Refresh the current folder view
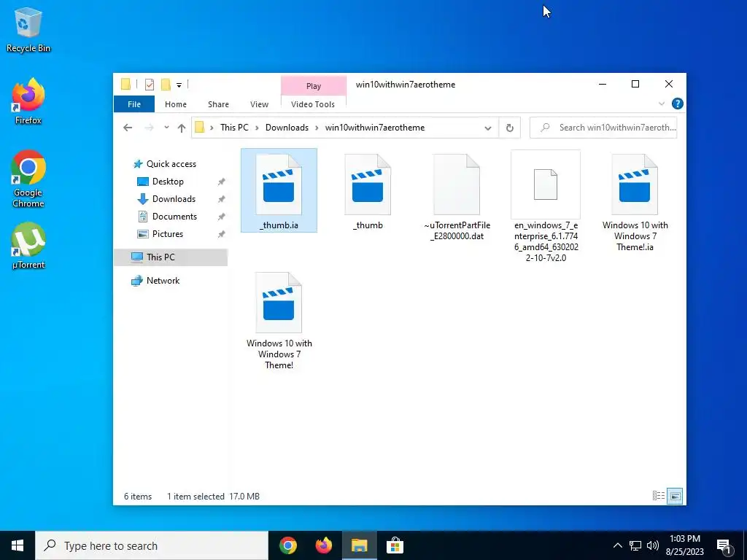This screenshot has width=747, height=560. 510,128
